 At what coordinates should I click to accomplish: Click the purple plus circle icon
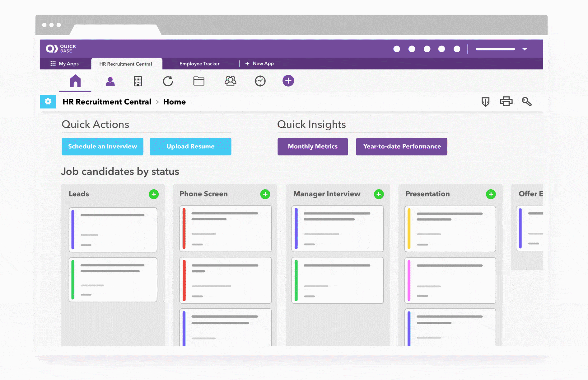[x=288, y=81]
